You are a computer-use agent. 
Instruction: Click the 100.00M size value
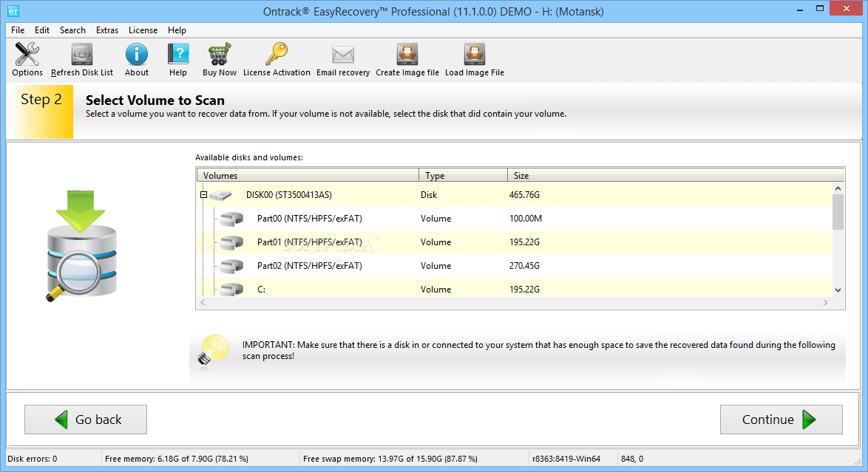pos(526,219)
